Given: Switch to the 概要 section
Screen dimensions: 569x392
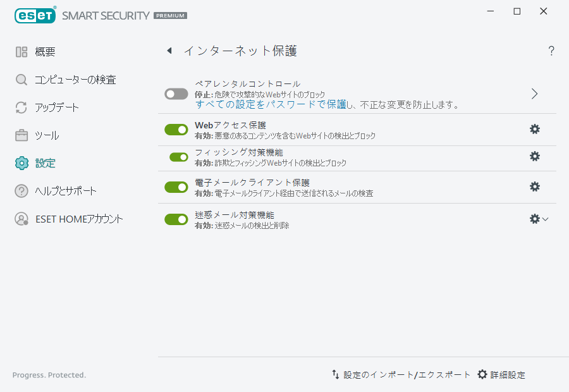Looking at the screenshot, I should click(x=21, y=52).
